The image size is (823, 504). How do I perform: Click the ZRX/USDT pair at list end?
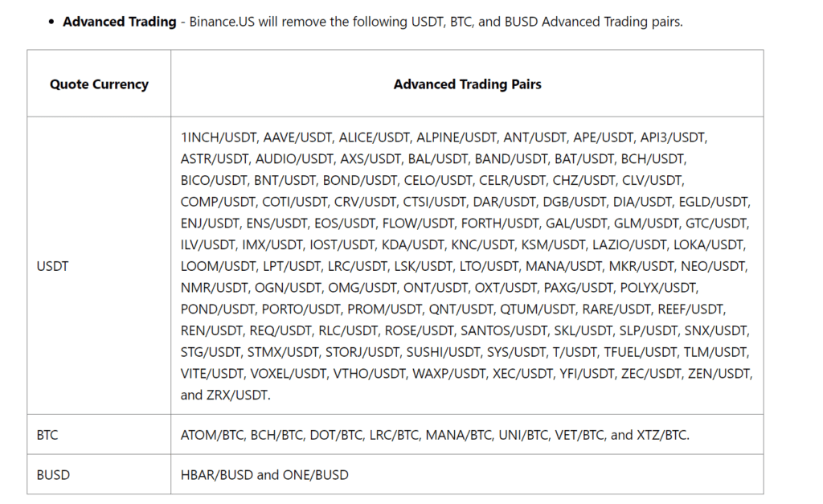[238, 395]
